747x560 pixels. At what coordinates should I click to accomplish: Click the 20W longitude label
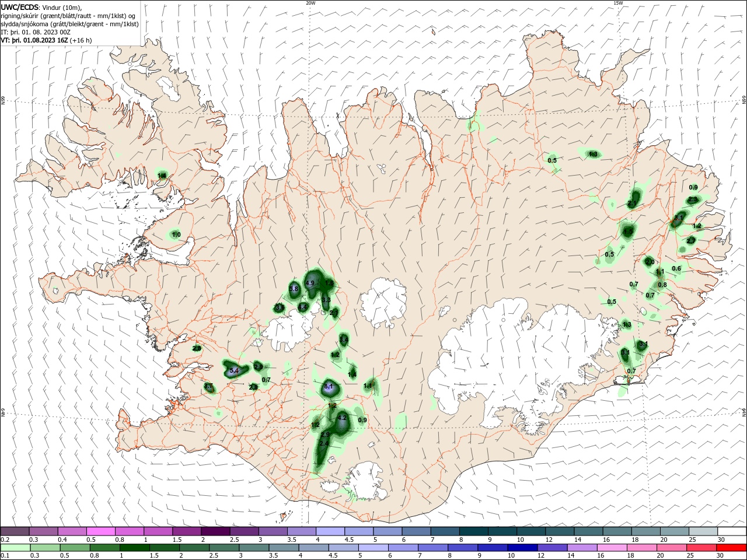pos(310,3)
